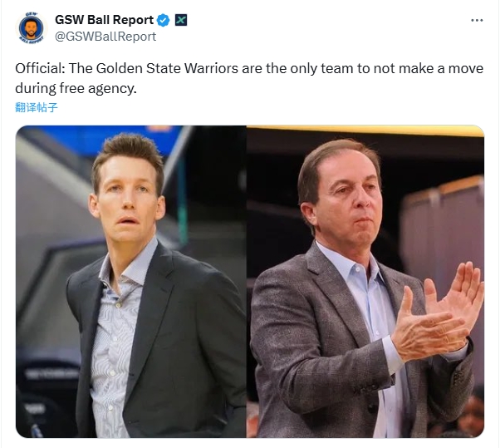Screen dimensions: 500x448
Task: Translate the post via 翻译帖子 link
Action: [x=37, y=107]
